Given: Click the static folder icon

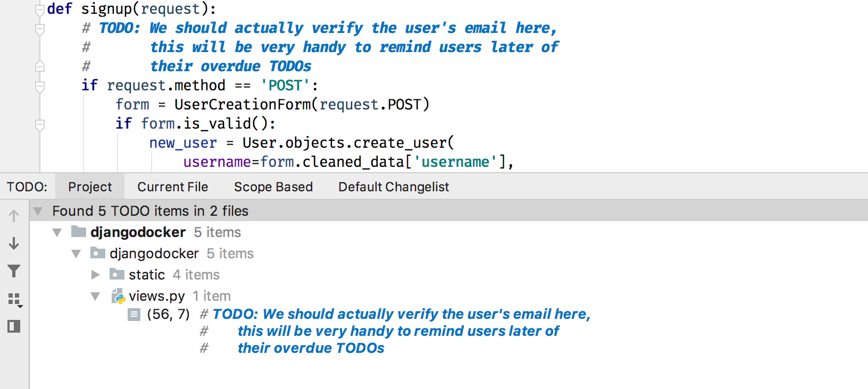Looking at the screenshot, I should click(x=117, y=274).
